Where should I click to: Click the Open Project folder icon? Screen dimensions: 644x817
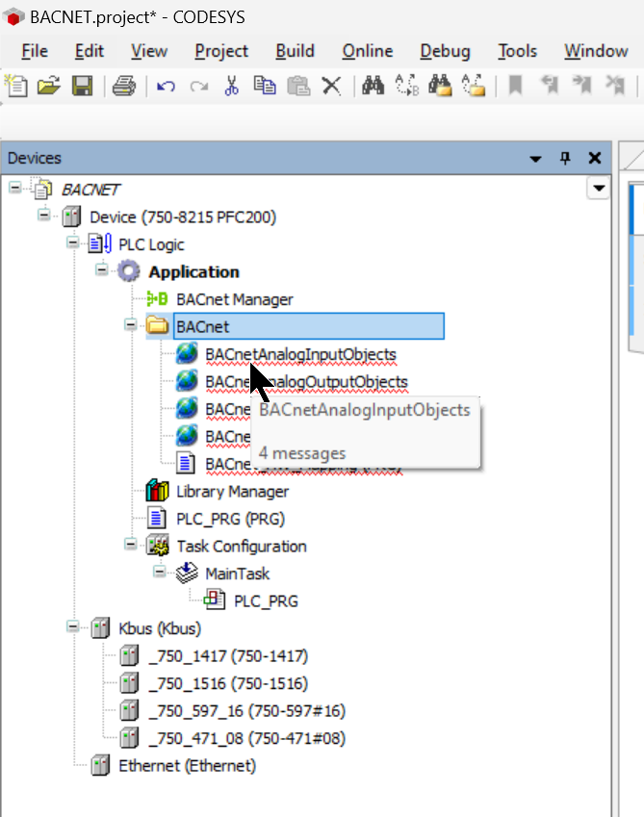point(49,86)
